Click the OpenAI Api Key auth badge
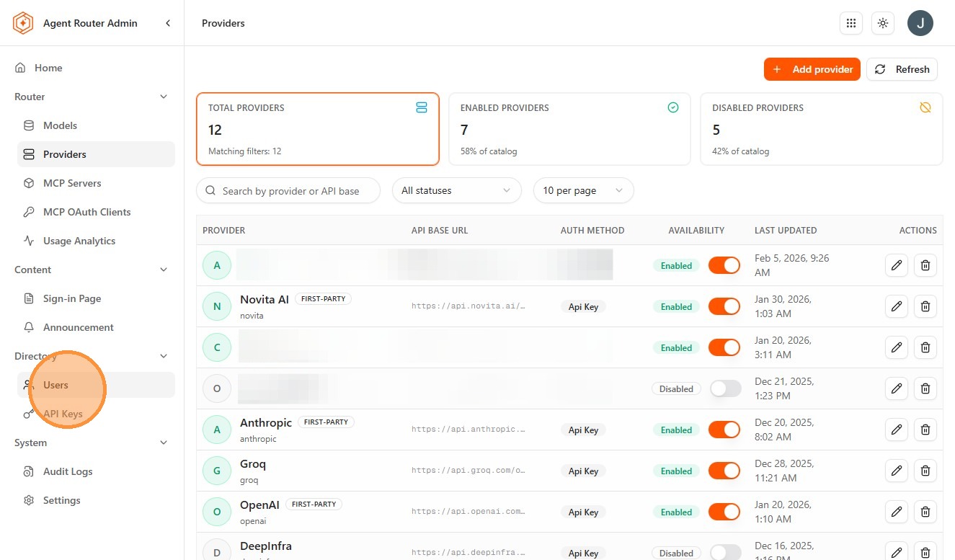955x560 pixels. 583,512
